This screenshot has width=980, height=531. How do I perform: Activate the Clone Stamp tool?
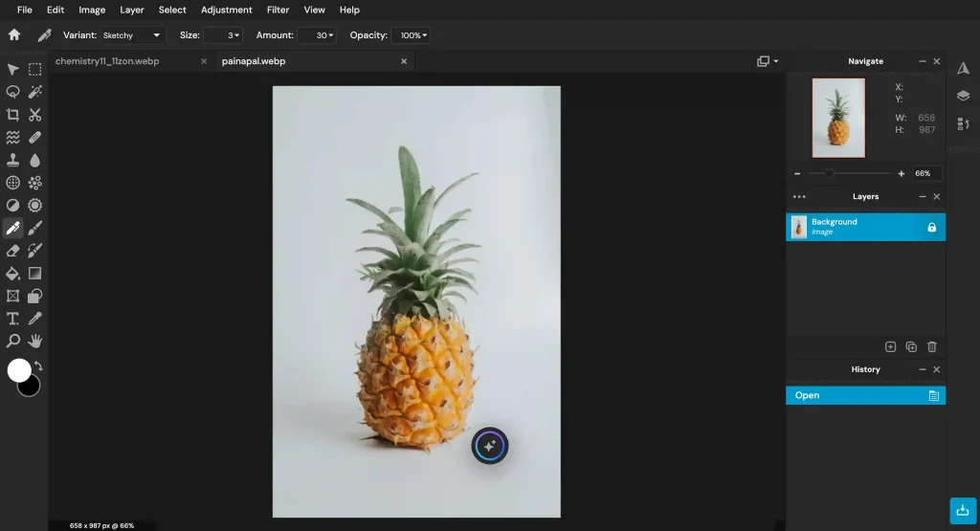(x=12, y=160)
